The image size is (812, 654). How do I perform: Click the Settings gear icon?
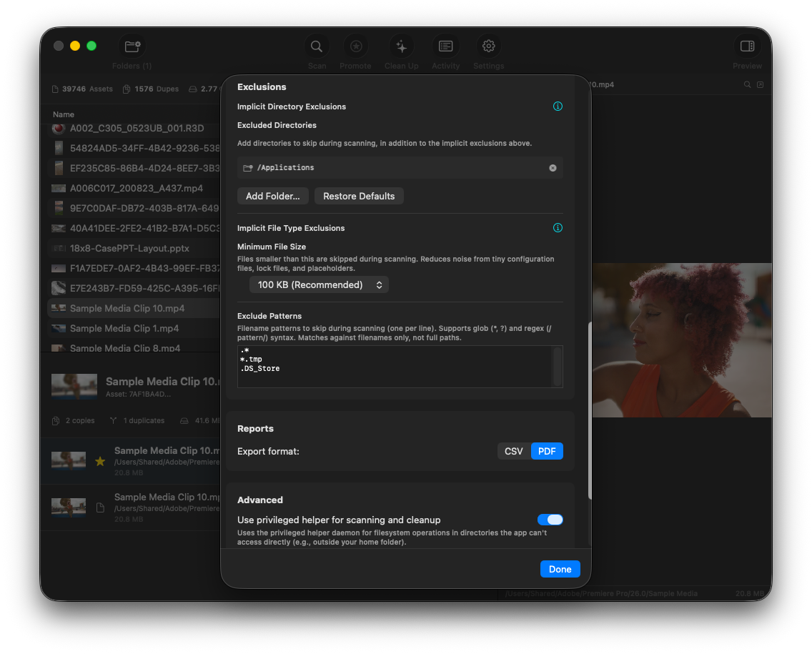pyautogui.click(x=488, y=46)
